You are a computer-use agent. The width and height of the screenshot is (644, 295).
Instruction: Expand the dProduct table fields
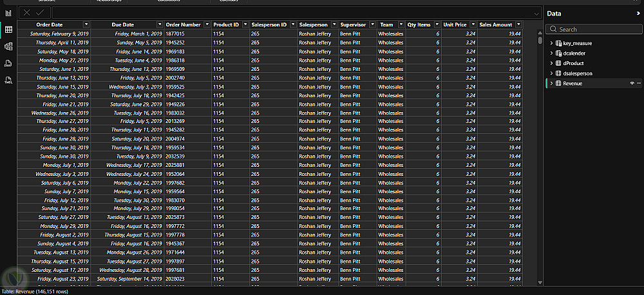click(x=551, y=63)
